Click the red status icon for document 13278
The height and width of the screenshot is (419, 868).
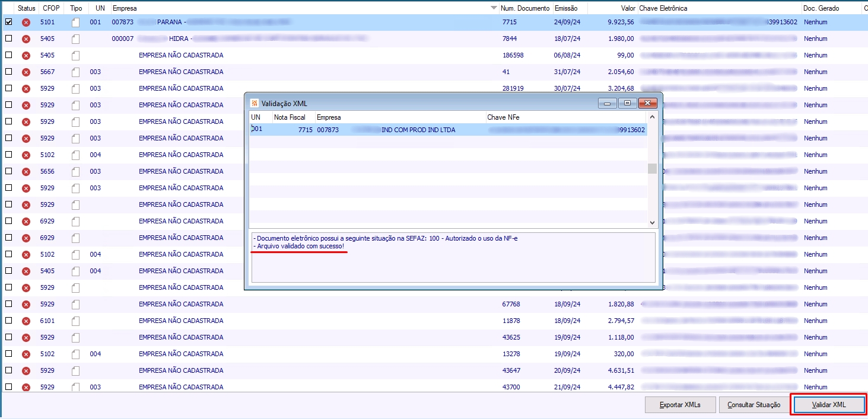pyautogui.click(x=26, y=354)
